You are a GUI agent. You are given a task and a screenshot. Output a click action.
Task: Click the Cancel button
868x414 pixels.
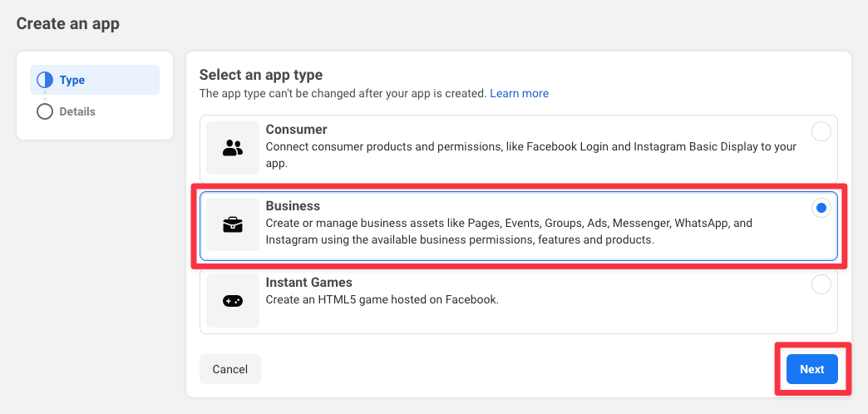click(229, 369)
